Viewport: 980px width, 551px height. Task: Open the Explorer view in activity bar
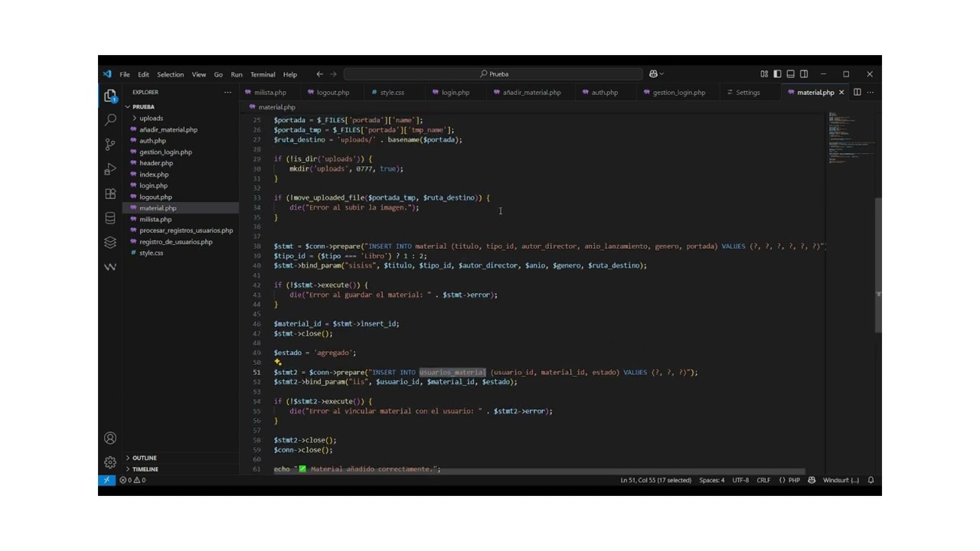pos(110,96)
